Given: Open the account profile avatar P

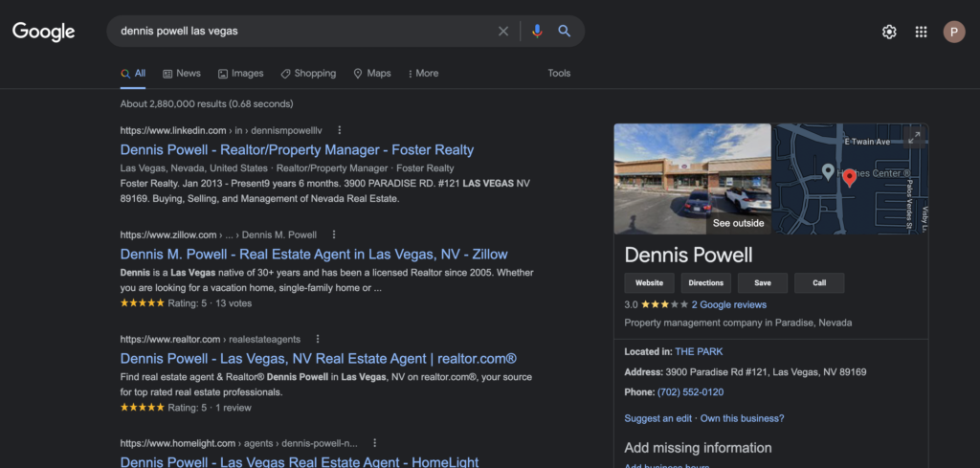Looking at the screenshot, I should [x=954, y=32].
